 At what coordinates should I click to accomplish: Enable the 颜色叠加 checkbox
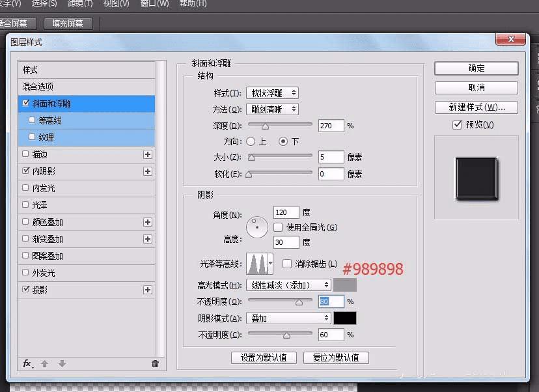25,221
